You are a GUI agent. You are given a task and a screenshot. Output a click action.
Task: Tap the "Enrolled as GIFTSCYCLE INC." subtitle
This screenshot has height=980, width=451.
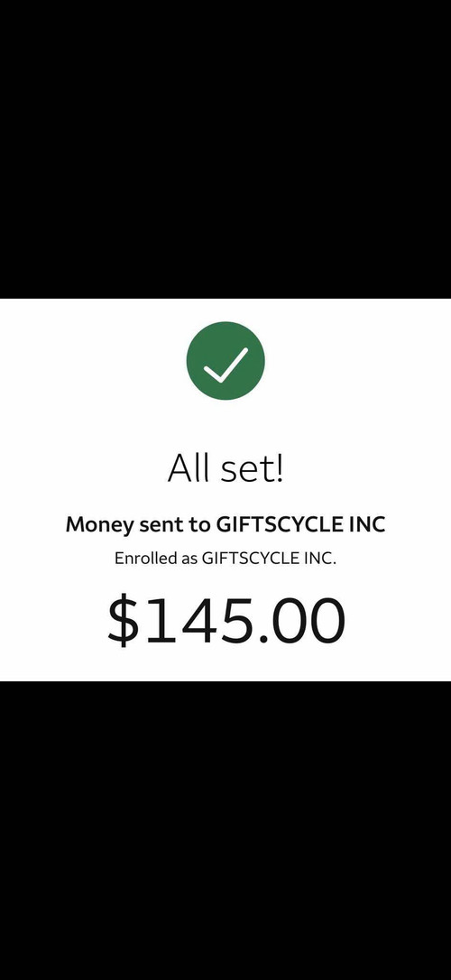[x=225, y=558]
